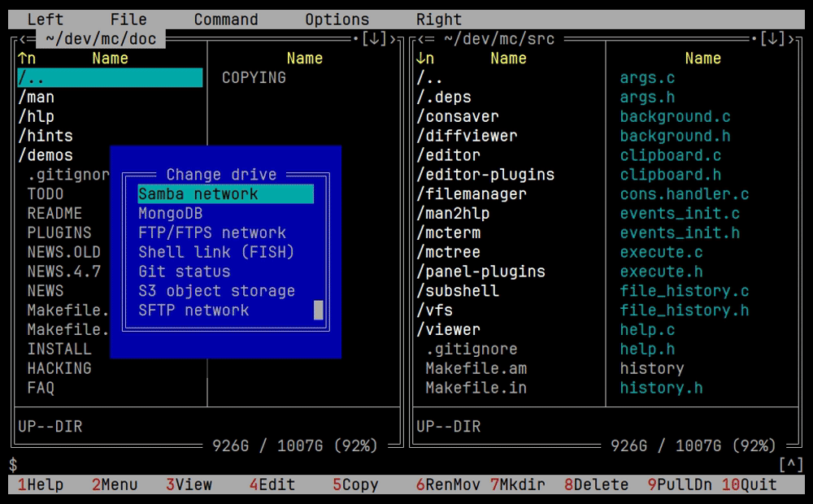Click 7Mkdir function key button
The height and width of the screenshot is (504, 813).
[x=517, y=484]
